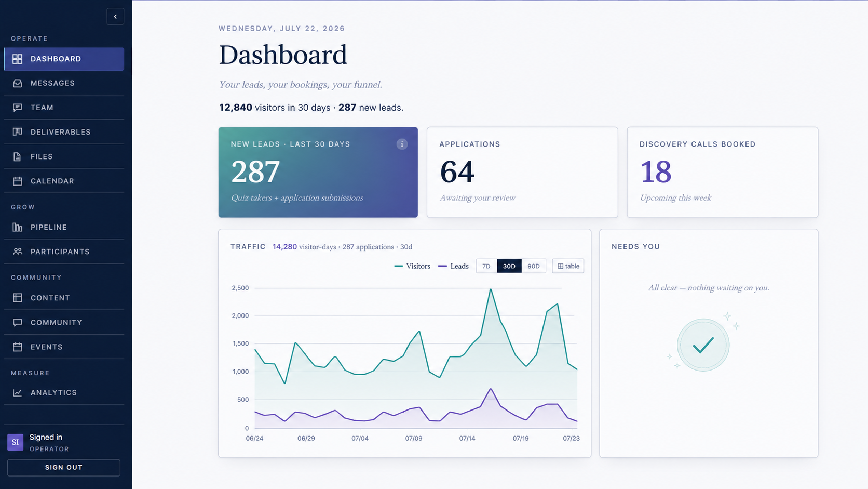The image size is (868, 489).
Task: Click the 'Awaiting your review' caption
Action: (478, 198)
